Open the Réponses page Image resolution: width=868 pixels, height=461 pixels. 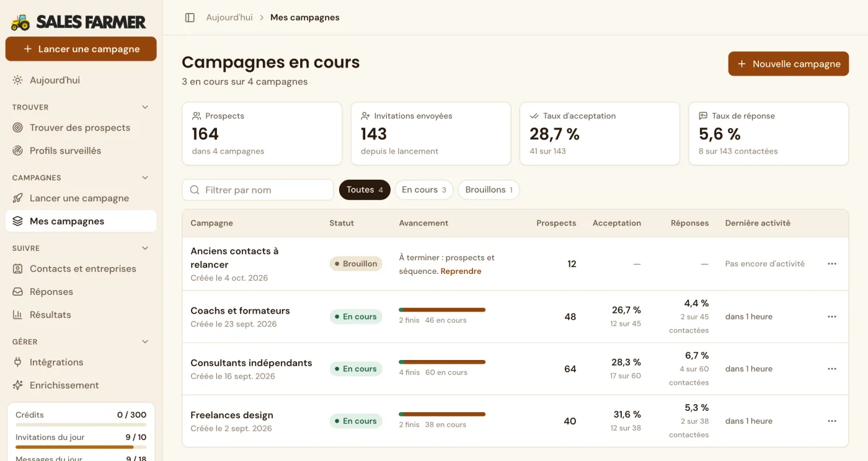(x=81, y=292)
